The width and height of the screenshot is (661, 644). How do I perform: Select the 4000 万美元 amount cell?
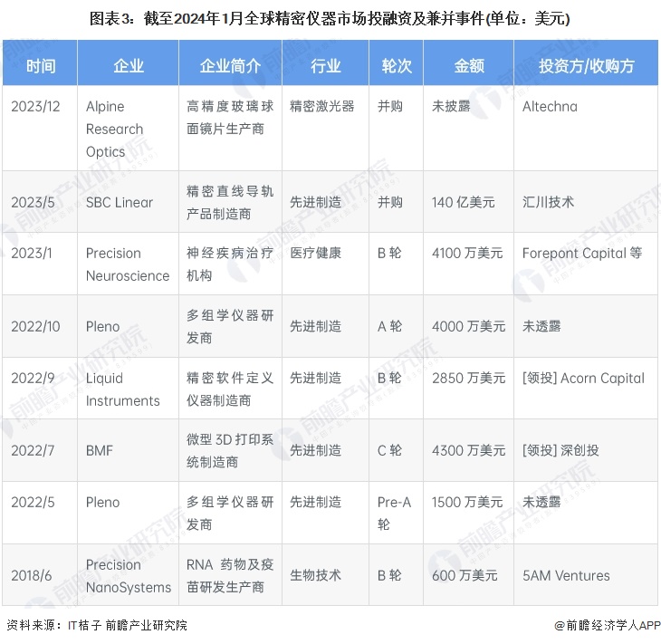coord(468,326)
